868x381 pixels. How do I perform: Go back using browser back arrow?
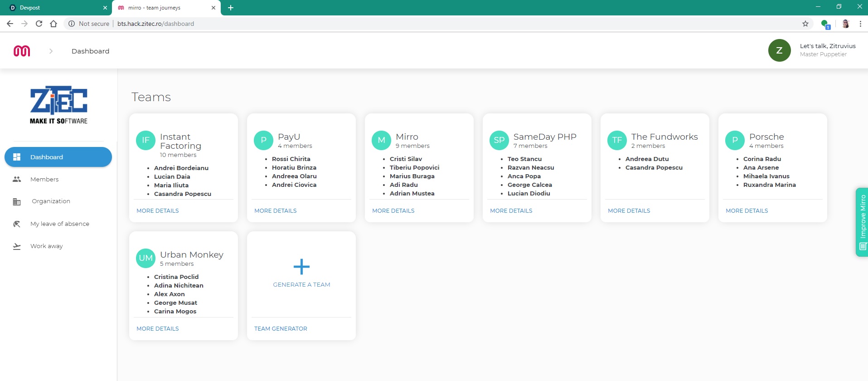coord(10,24)
